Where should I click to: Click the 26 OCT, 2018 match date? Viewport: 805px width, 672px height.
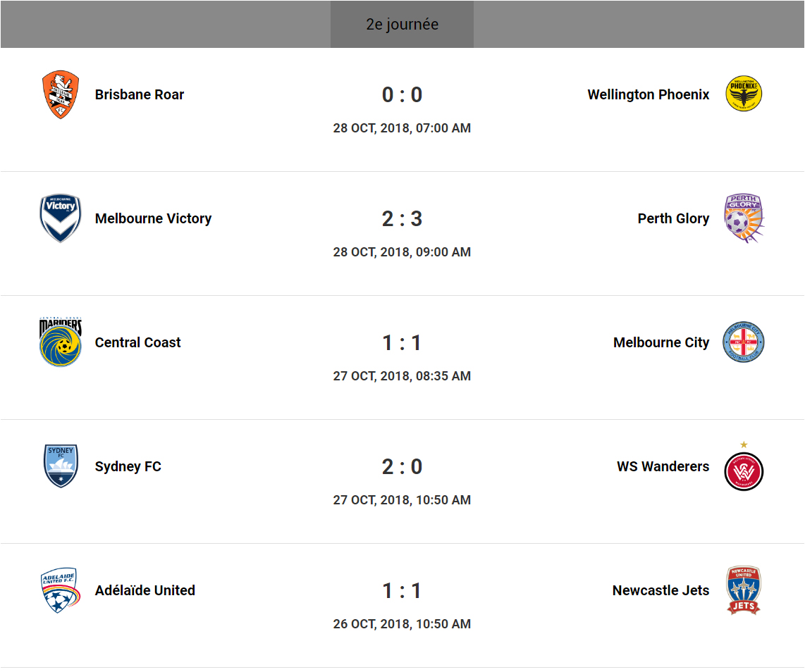(x=402, y=624)
